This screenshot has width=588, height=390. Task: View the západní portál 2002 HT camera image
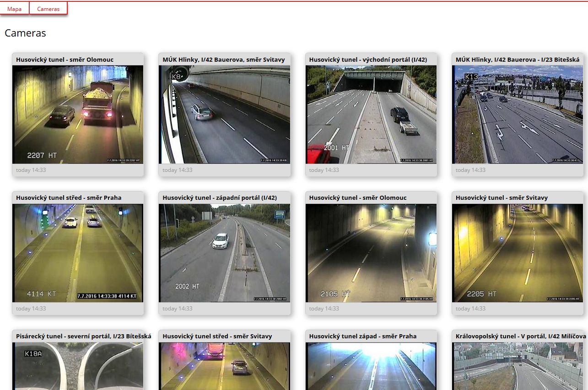point(224,253)
